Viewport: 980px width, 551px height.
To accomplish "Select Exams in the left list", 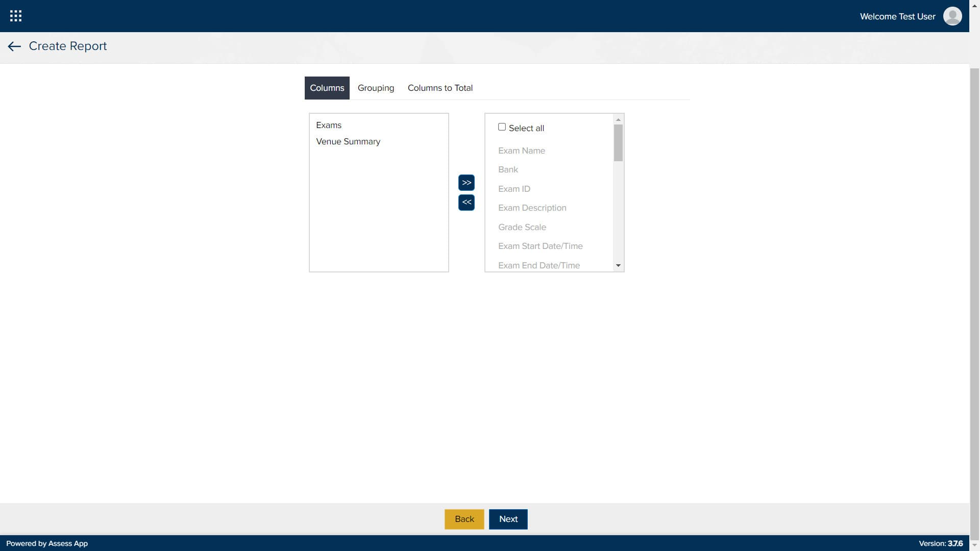I will [x=329, y=125].
